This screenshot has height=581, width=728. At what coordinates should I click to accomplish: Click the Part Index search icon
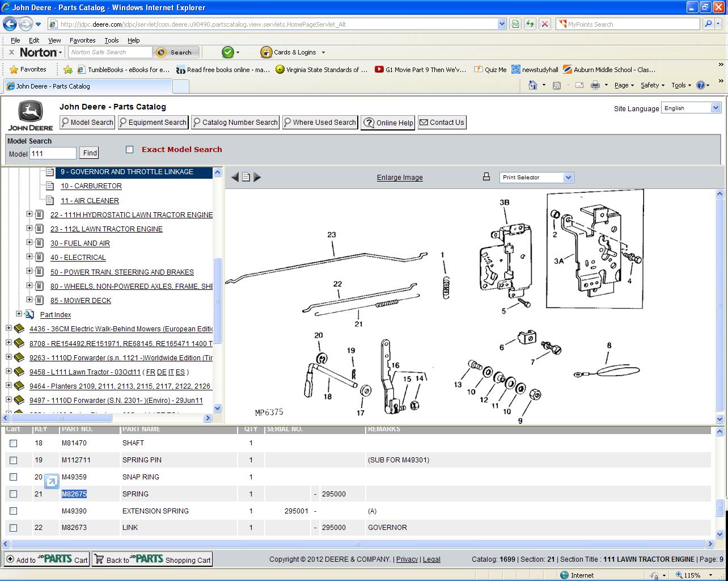[x=29, y=314]
